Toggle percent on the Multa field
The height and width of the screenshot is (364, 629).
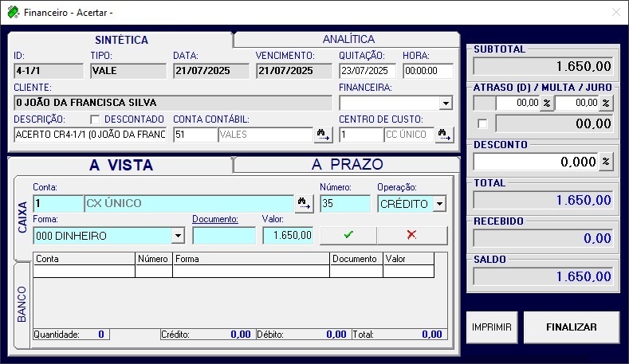[547, 103]
